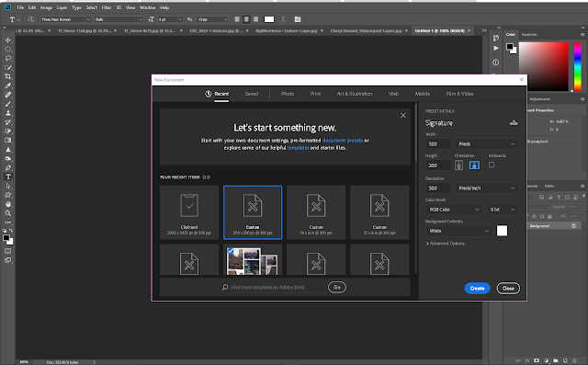
Task: Select the Hand tool
Action: (x=8, y=204)
